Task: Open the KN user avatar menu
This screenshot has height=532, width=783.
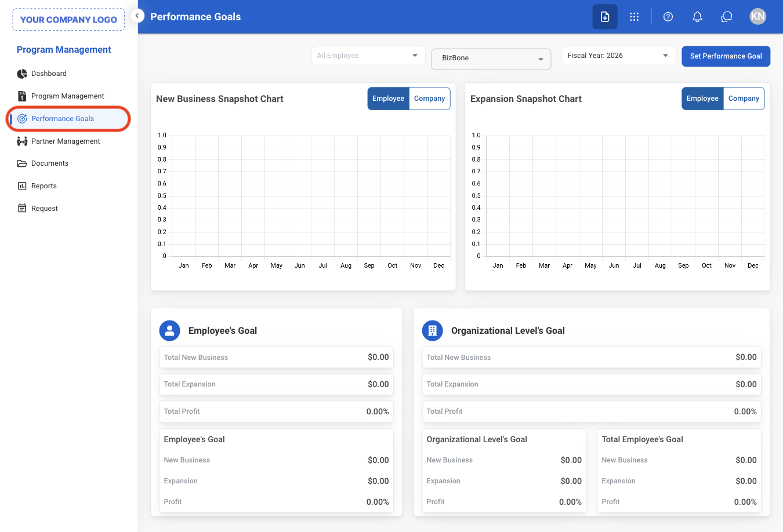Action: click(757, 16)
